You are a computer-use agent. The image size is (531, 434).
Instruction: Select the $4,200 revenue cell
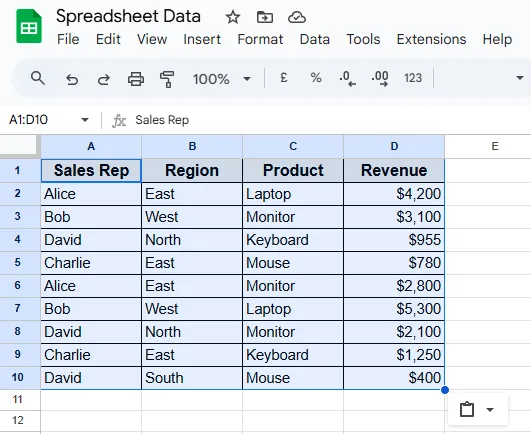[x=394, y=194]
